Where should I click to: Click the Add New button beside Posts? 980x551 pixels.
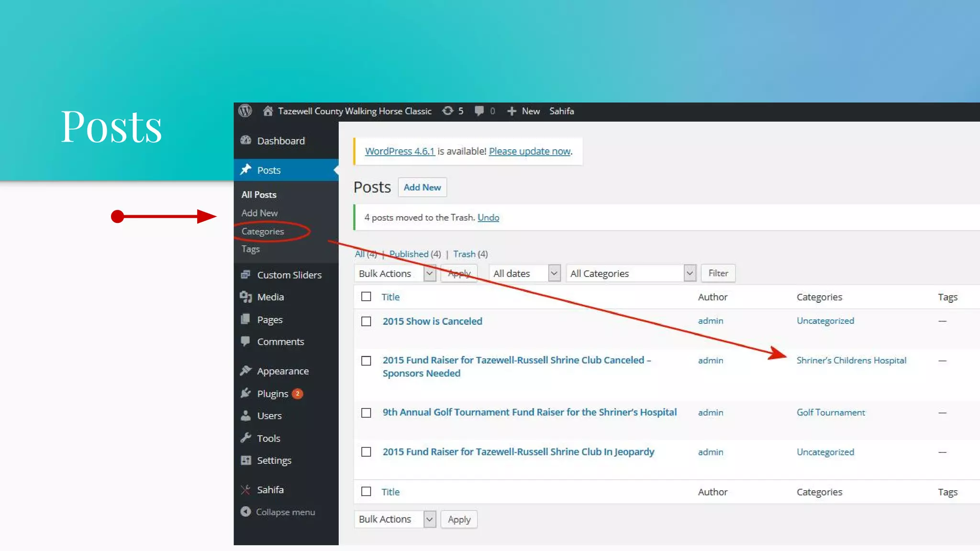pyautogui.click(x=422, y=187)
